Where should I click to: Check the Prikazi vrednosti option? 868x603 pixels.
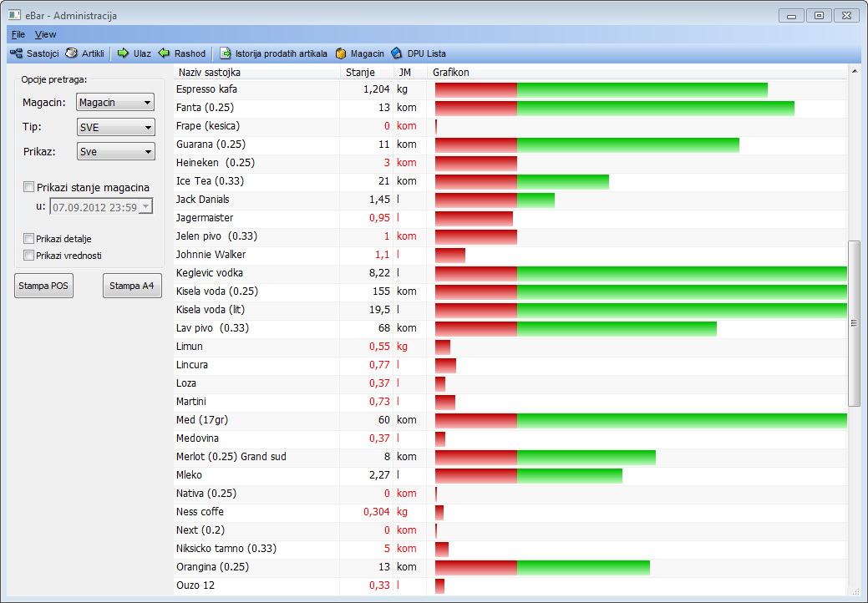coord(29,256)
